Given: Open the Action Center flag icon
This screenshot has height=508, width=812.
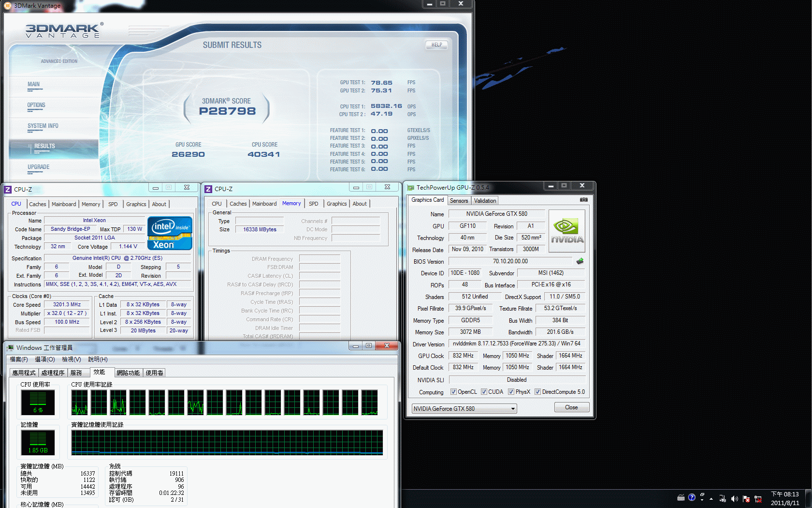Looking at the screenshot, I should (746, 498).
